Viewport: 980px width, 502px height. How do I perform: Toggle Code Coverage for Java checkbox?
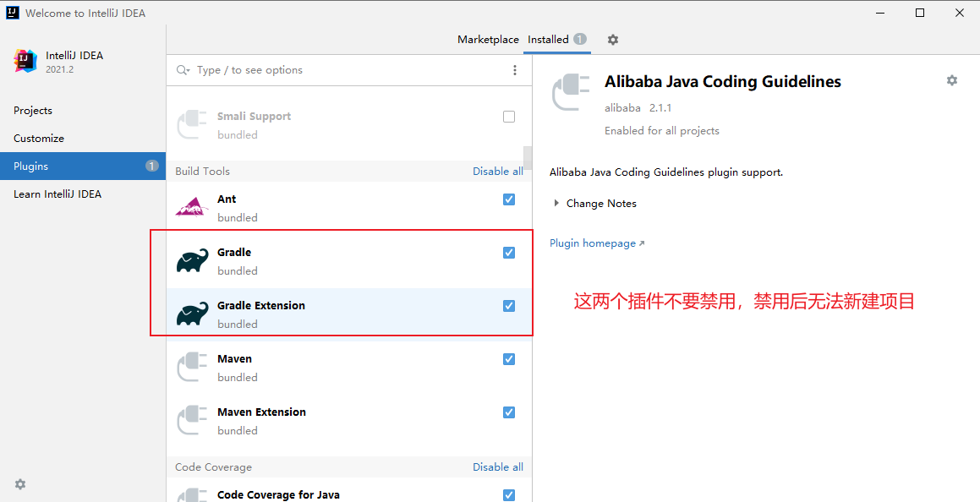point(509,495)
